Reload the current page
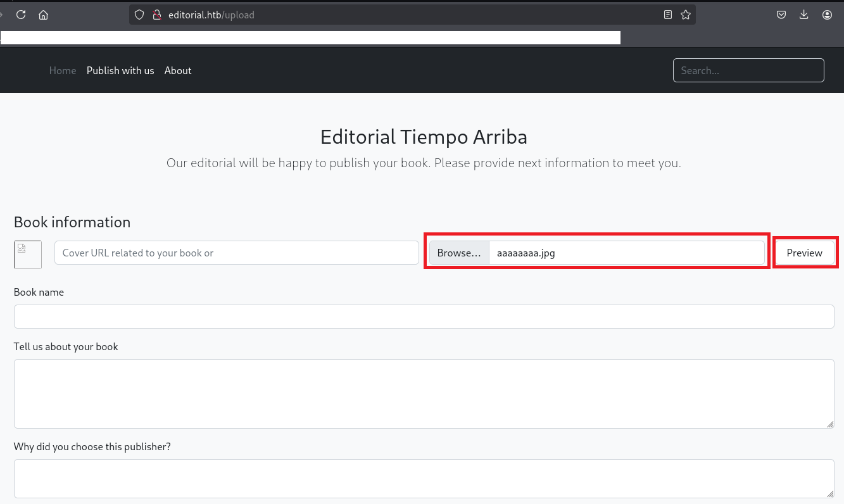The height and width of the screenshot is (504, 844). pos(21,15)
